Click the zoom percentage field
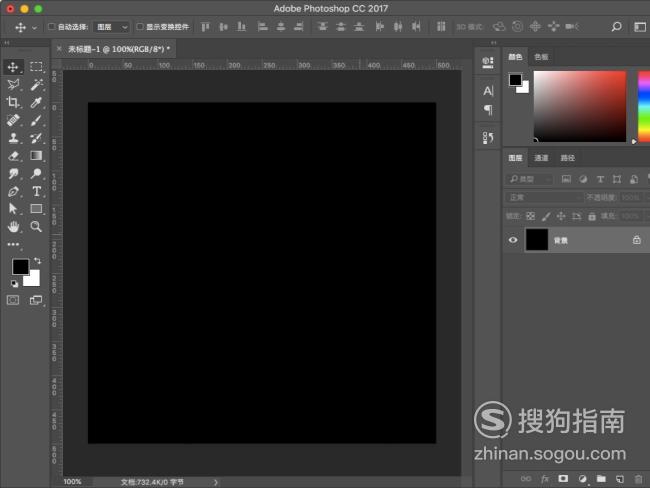The image size is (650, 488). pos(73,482)
